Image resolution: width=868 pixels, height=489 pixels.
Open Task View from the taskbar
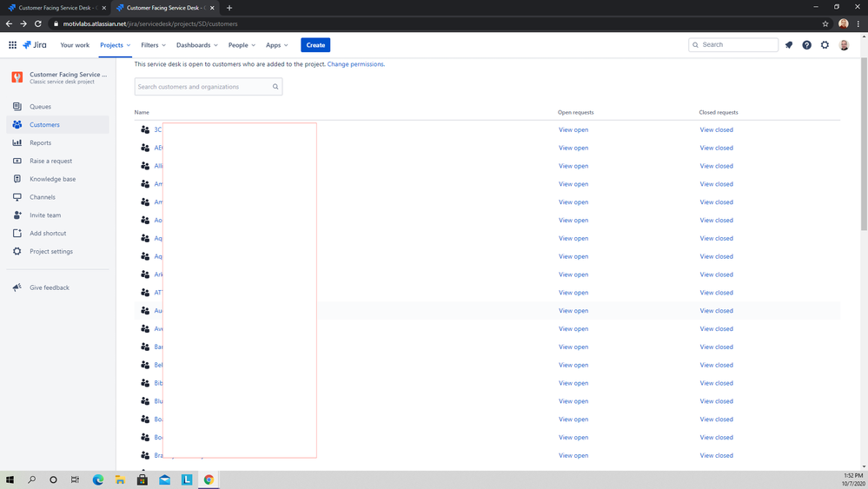pos(76,479)
